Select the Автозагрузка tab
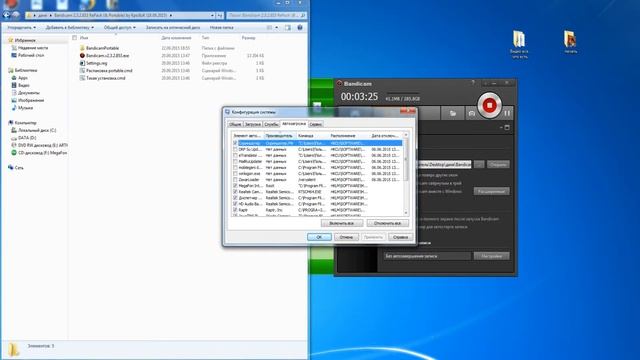640x360 pixels. point(294,123)
